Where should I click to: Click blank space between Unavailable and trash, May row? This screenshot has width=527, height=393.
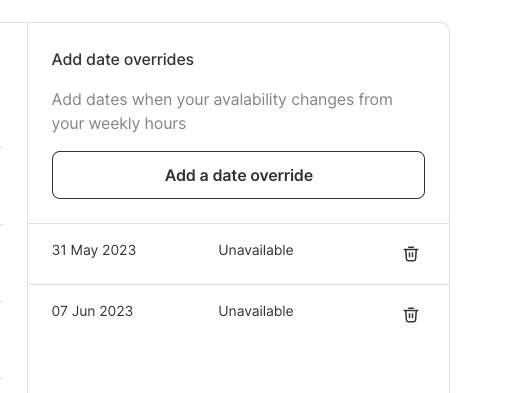[x=348, y=254]
